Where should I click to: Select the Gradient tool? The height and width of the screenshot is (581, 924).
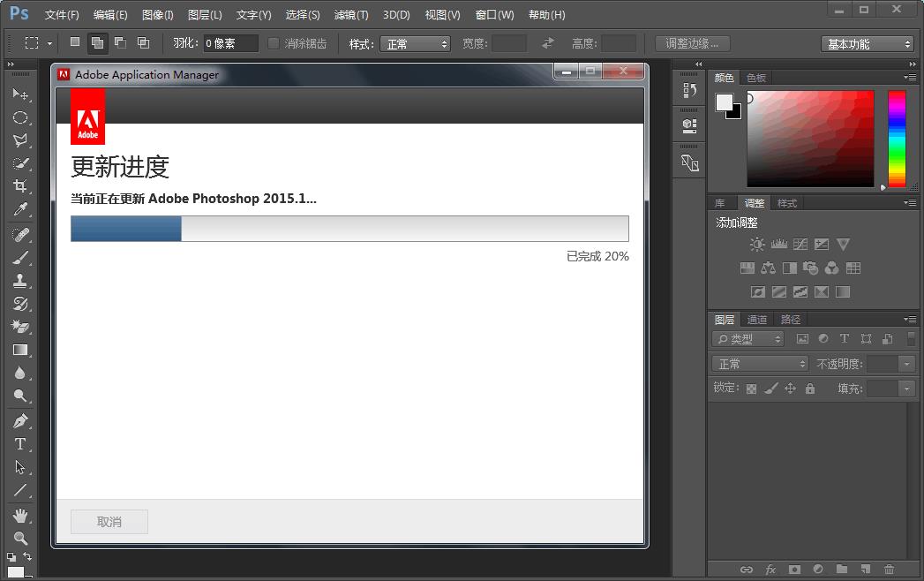point(20,350)
